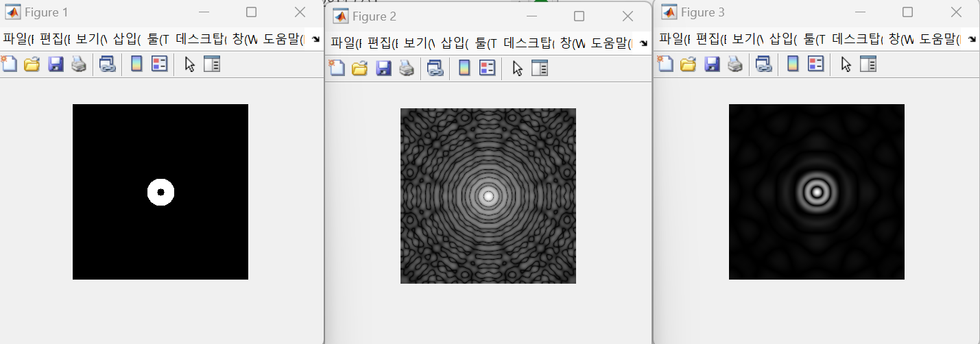This screenshot has height=344, width=980.
Task: Insert a legend in Figure 3
Action: click(815, 64)
